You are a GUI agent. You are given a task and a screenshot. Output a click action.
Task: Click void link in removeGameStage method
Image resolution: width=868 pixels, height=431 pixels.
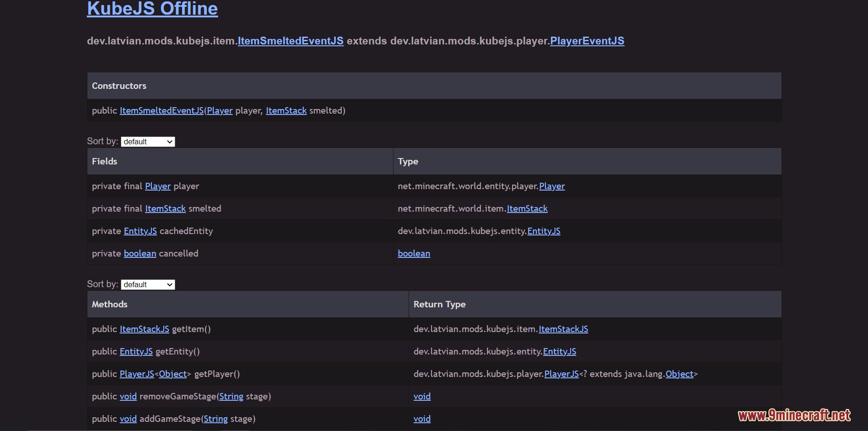point(128,396)
